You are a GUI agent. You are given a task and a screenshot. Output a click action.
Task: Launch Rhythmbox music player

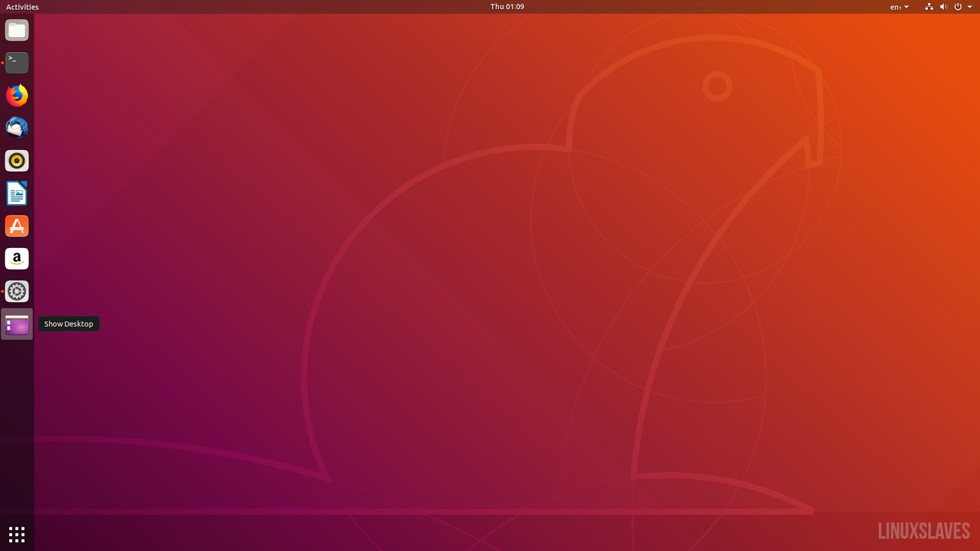(17, 160)
